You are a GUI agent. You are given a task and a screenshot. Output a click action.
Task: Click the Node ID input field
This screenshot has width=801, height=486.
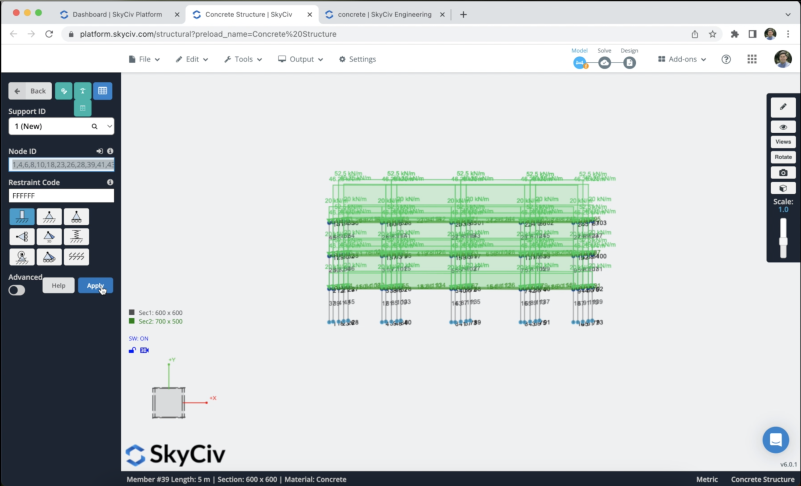tap(61, 165)
